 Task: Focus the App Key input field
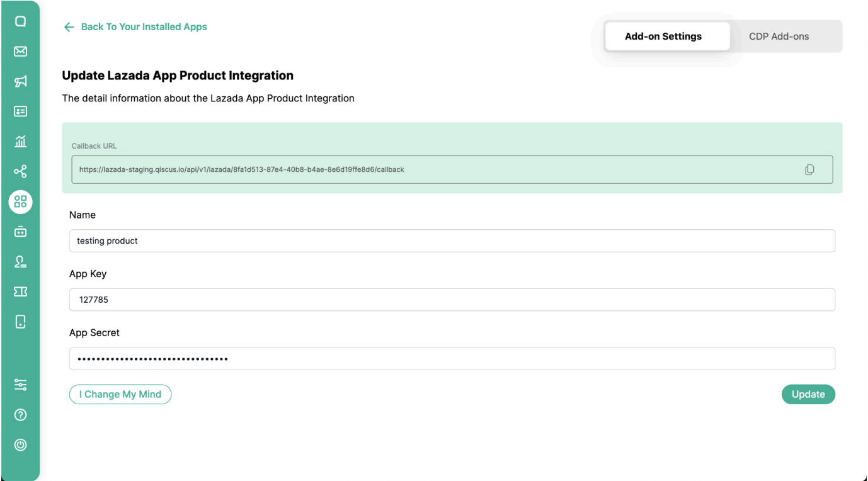click(452, 300)
